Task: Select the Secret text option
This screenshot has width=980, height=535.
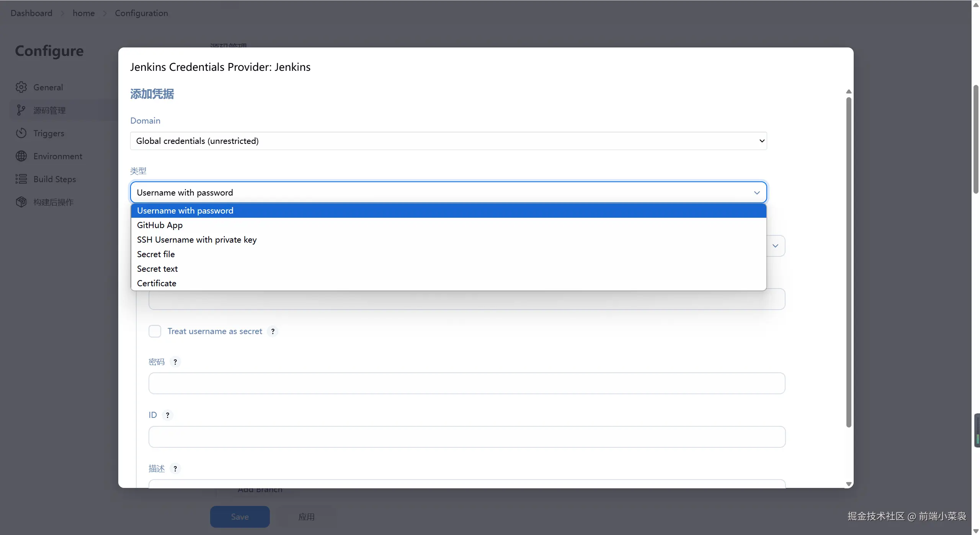Action: point(157,269)
